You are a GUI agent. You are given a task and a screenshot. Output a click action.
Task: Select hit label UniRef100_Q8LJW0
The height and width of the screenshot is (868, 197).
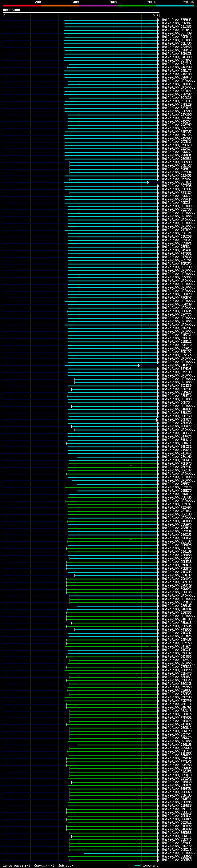pos(176,43)
